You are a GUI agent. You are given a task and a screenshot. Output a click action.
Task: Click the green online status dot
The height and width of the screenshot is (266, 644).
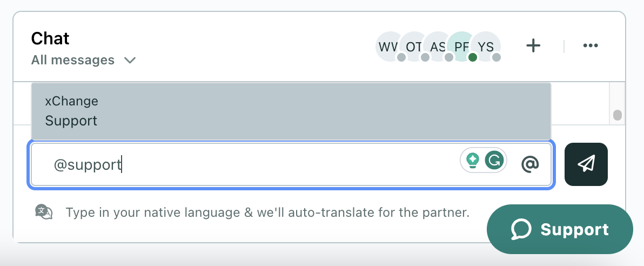[x=473, y=57]
